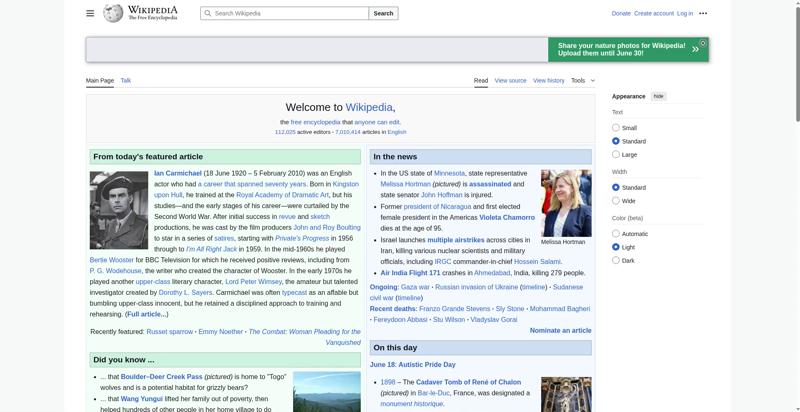The width and height of the screenshot is (800, 412).
Task: Open the View source tab
Action: (x=510, y=81)
